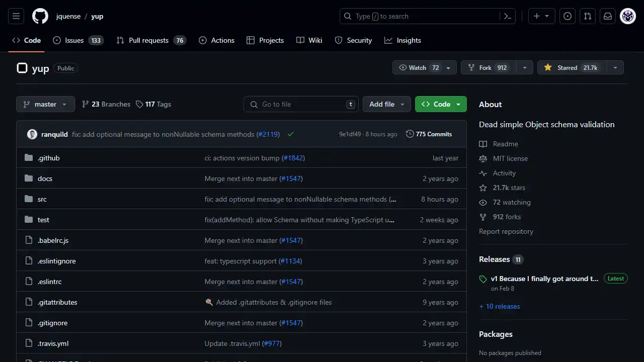
Task: Open the command palette terminal icon
Action: coord(507,16)
